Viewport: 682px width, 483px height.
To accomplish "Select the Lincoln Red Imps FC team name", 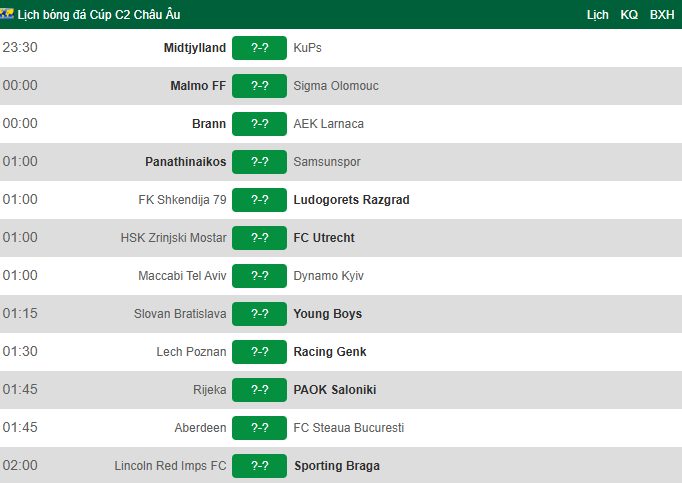I will 170,466.
